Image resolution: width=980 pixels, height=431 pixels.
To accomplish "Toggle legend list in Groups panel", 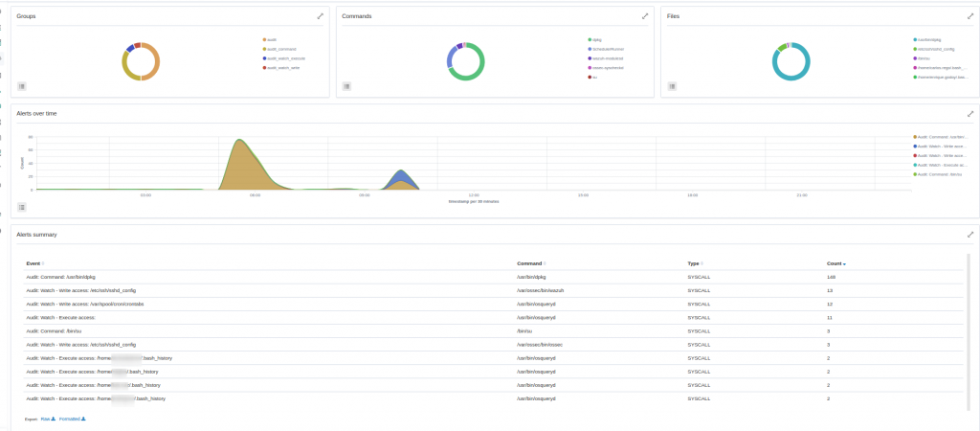I will [22, 86].
